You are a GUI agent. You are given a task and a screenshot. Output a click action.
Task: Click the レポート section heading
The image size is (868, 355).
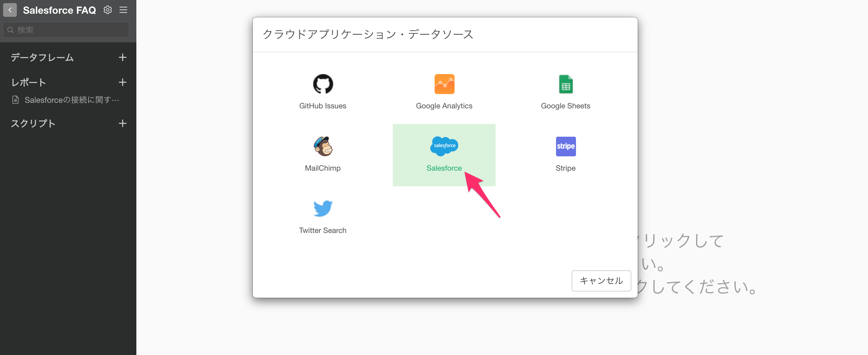coord(28,82)
